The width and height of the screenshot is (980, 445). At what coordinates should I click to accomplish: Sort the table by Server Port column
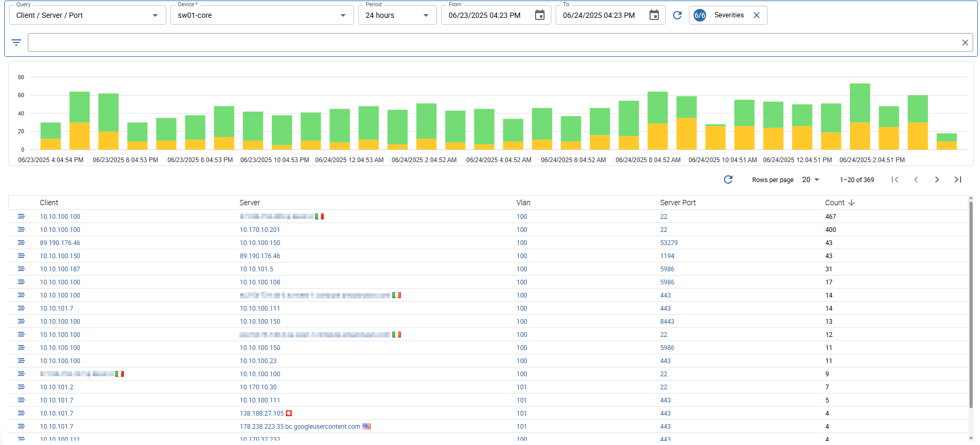coord(678,203)
